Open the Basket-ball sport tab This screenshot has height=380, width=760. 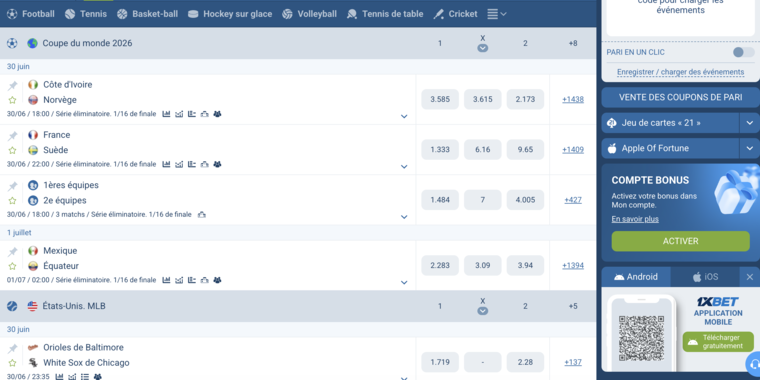pos(147,14)
